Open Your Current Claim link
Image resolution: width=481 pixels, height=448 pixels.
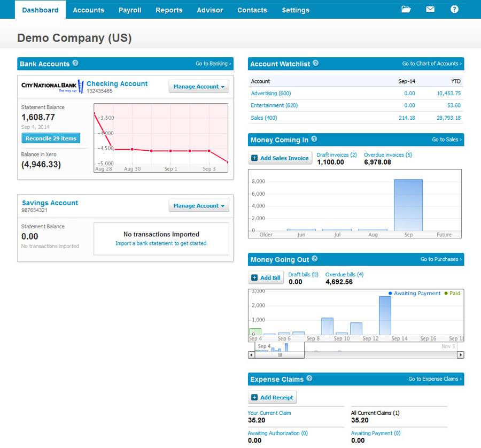tap(269, 413)
